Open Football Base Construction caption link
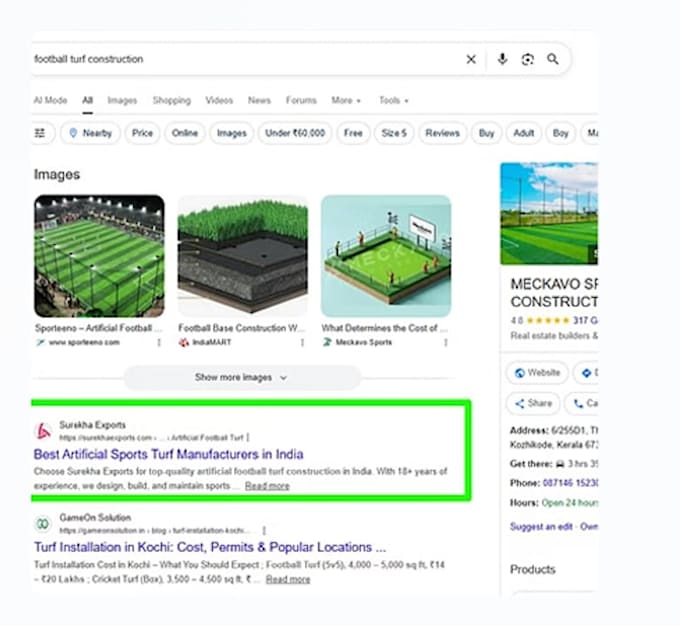The image size is (680, 626). click(242, 328)
